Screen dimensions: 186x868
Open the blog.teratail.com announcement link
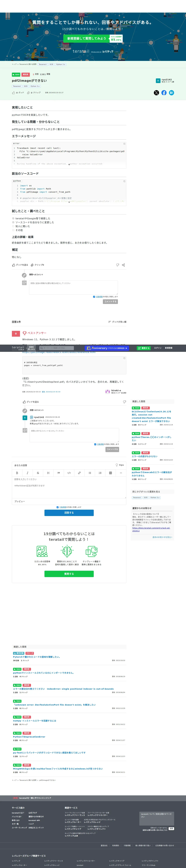151,529
